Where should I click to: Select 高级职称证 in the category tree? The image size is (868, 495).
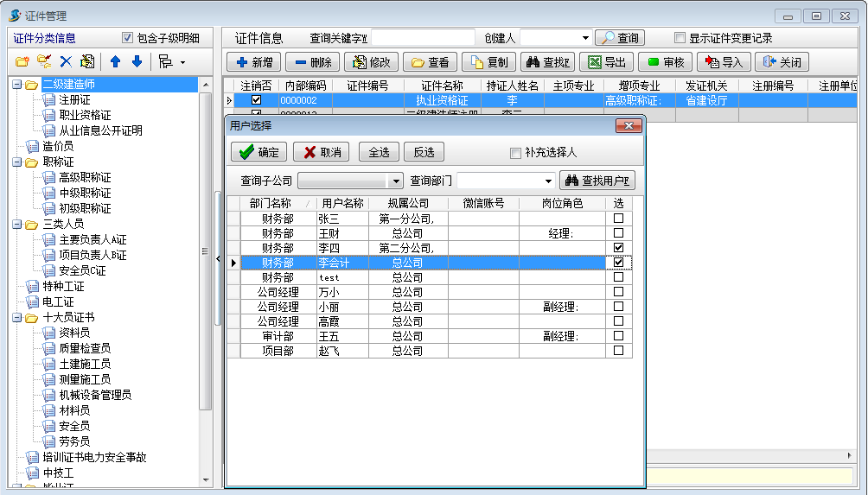[85, 177]
